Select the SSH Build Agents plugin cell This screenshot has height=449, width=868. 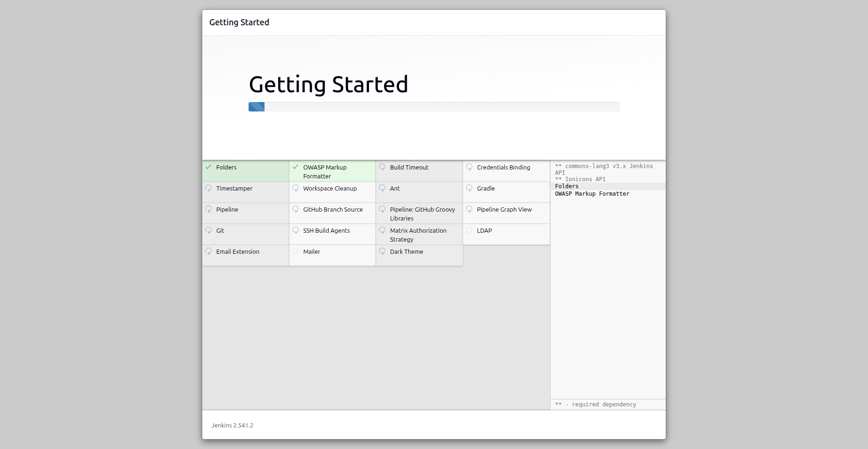click(x=332, y=234)
